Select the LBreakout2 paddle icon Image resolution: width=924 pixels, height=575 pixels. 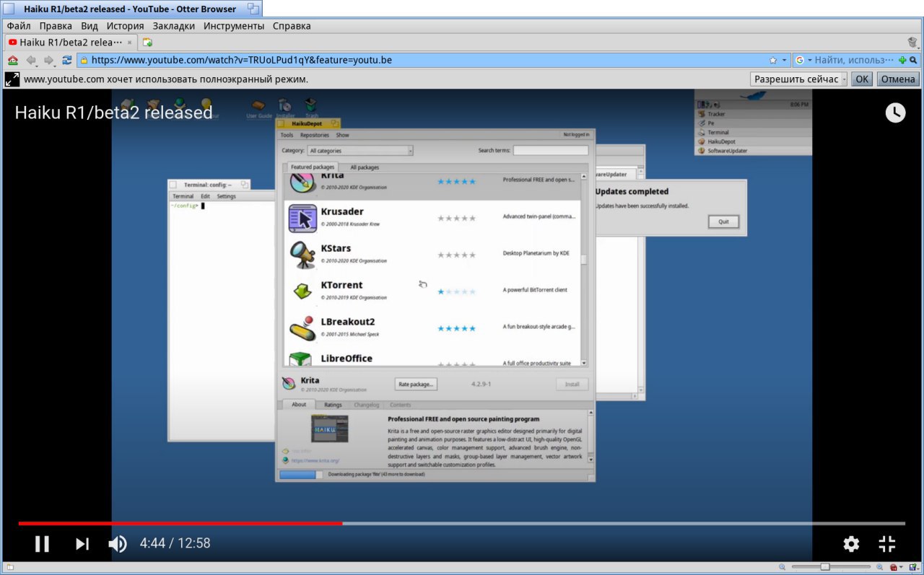pyautogui.click(x=302, y=328)
